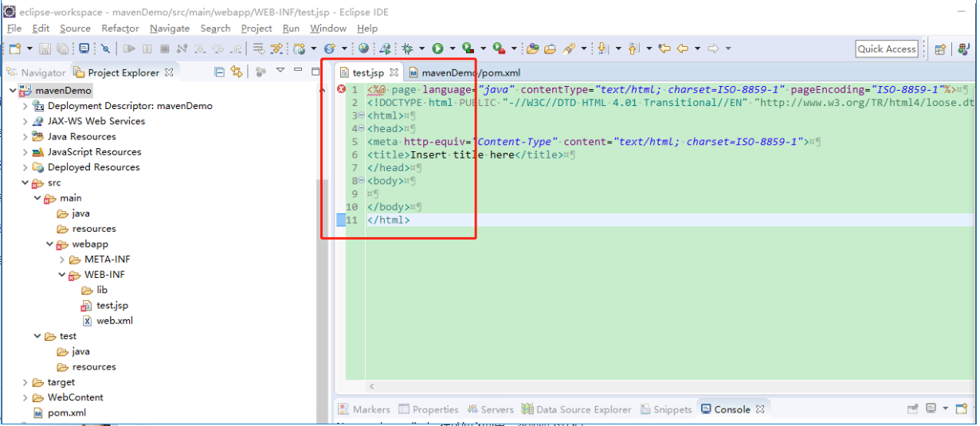Viewport: 980px width, 426px height.
Task: Expand the target folder
Action: 25,382
